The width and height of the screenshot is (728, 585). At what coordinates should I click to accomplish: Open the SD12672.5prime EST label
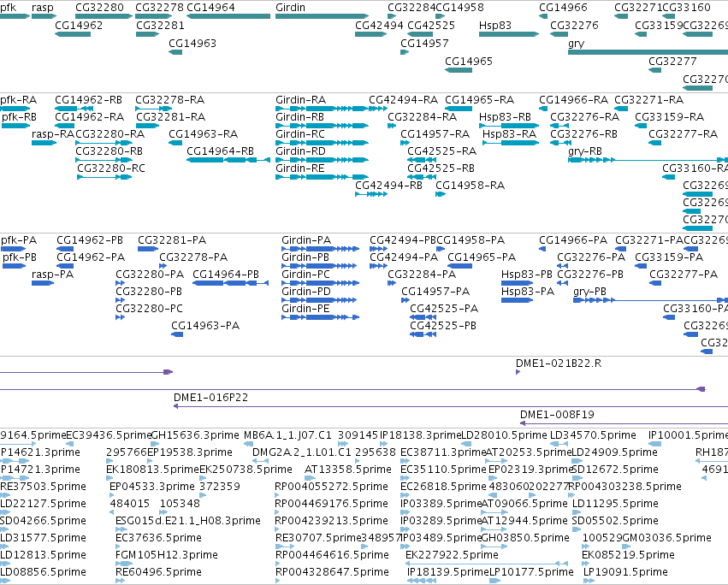pyautogui.click(x=615, y=470)
